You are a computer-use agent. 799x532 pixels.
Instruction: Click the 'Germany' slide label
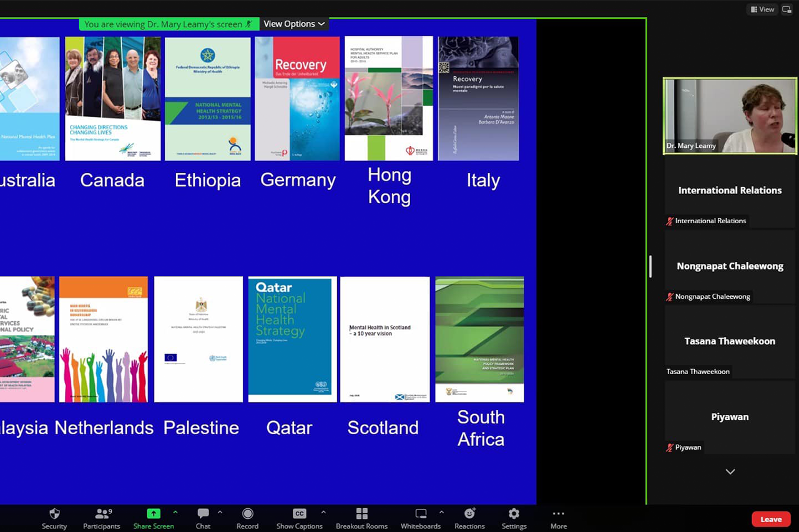point(298,180)
